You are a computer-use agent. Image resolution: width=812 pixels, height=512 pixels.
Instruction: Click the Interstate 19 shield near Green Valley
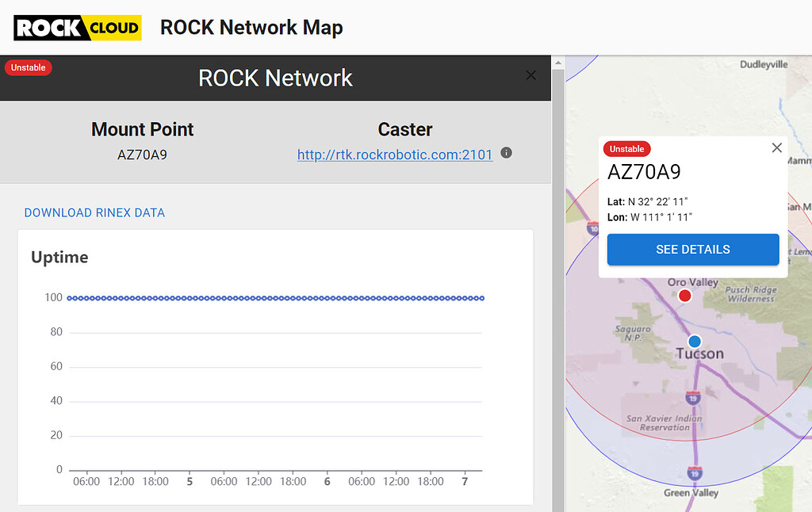click(695, 472)
